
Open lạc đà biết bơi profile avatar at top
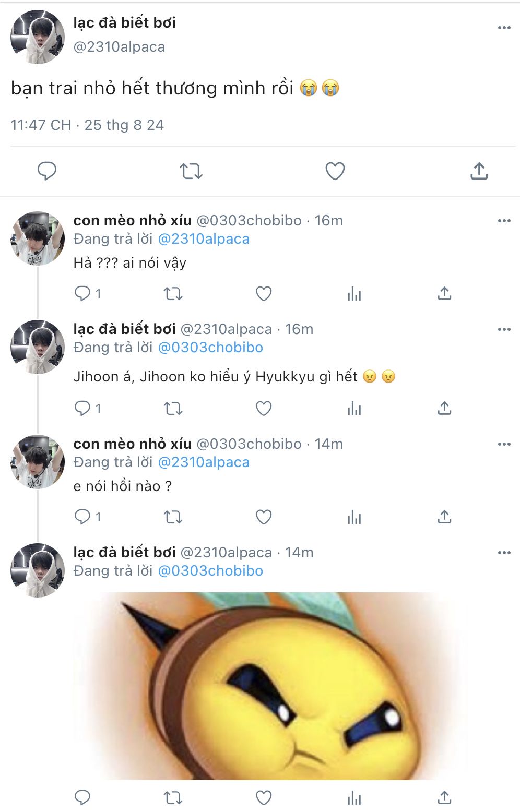tap(38, 37)
